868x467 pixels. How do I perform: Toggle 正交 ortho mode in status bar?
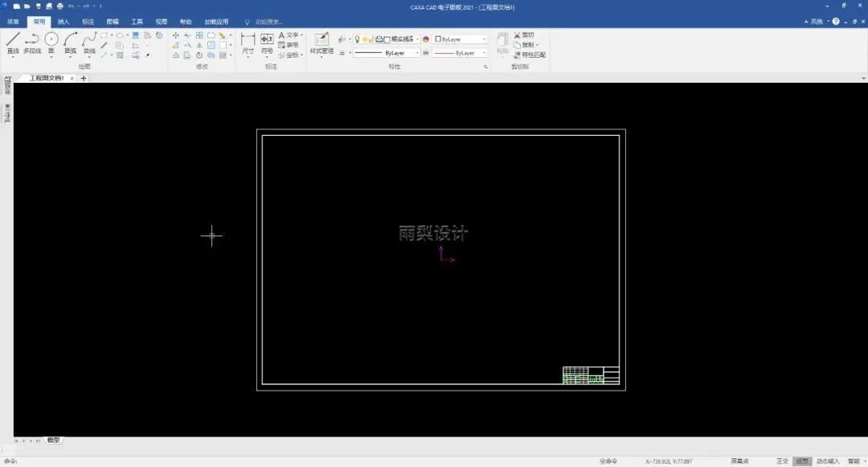(x=782, y=461)
